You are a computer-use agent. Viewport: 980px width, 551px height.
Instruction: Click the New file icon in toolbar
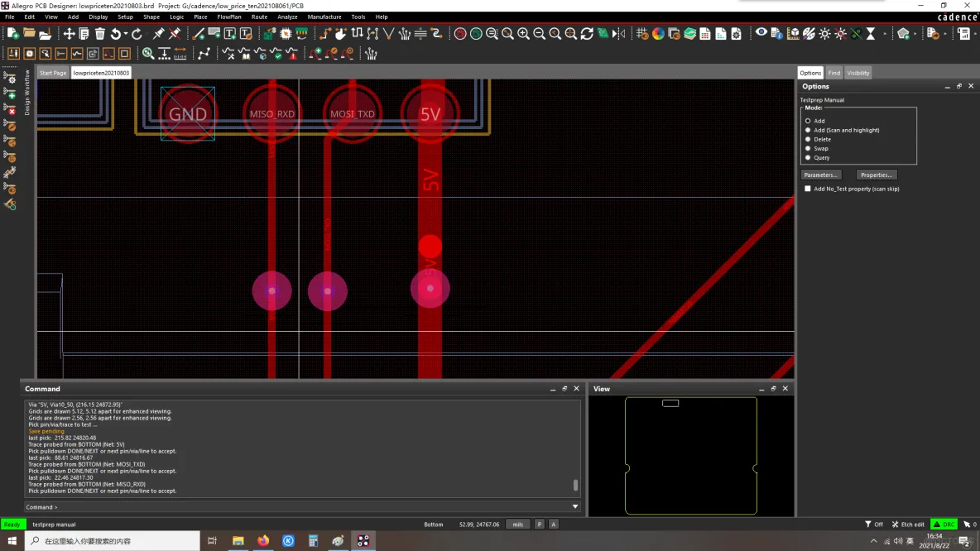pyautogui.click(x=12, y=34)
